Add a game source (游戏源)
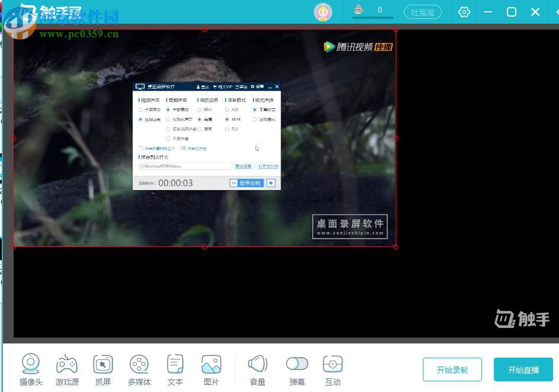 click(x=67, y=369)
